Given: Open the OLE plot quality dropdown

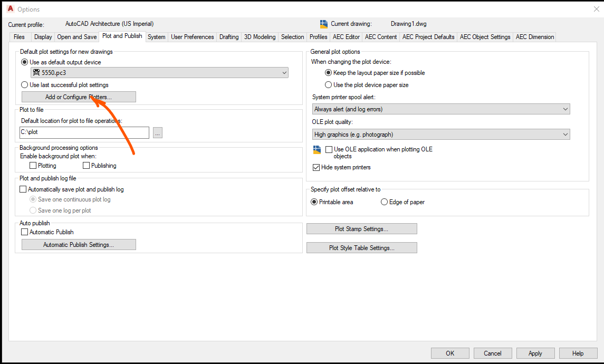Looking at the screenshot, I should [566, 134].
